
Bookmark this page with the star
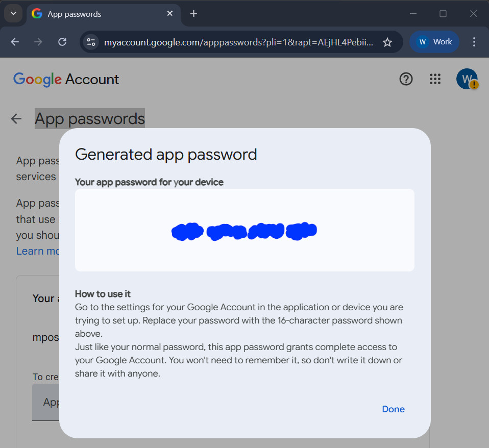click(387, 42)
